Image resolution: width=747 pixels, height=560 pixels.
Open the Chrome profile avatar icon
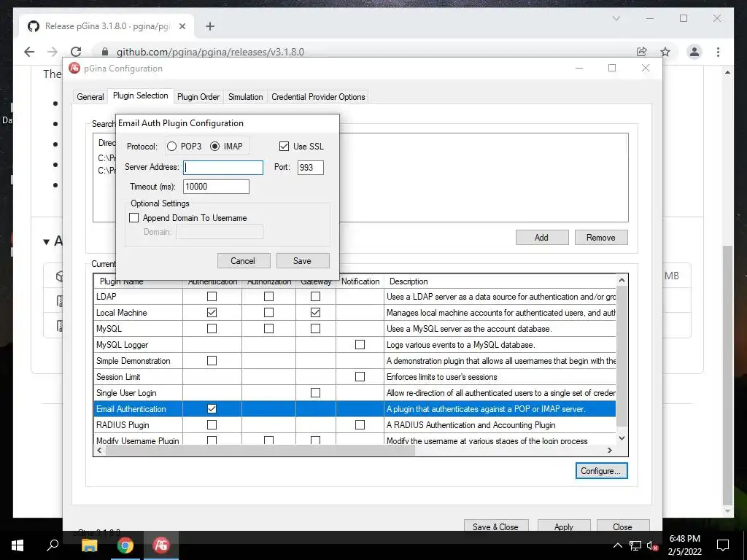(694, 52)
